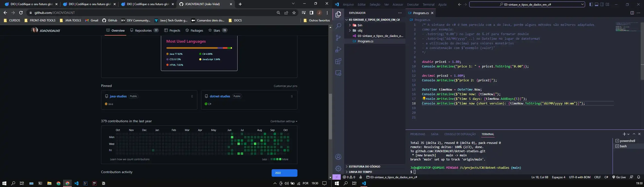The width and height of the screenshot is (644, 187).
Task: Open Accounts icon in VS Code activity bar
Action: coord(338,157)
